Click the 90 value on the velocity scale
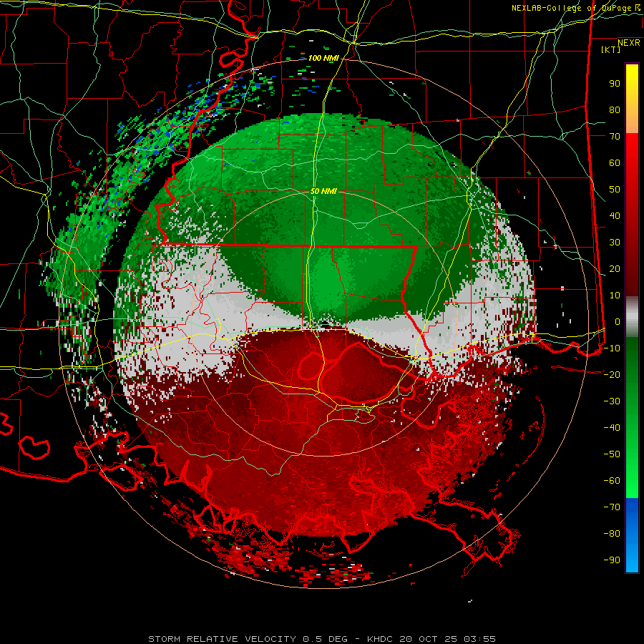This screenshot has width=644, height=644. (x=615, y=84)
